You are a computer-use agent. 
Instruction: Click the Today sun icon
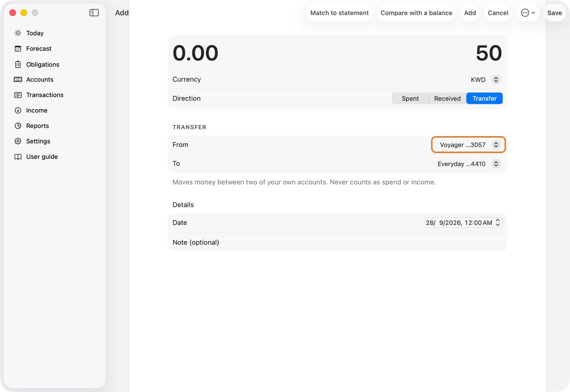pyautogui.click(x=18, y=33)
